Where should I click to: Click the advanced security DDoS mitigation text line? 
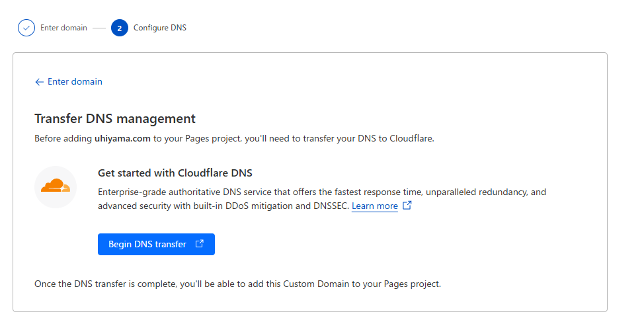point(223,206)
